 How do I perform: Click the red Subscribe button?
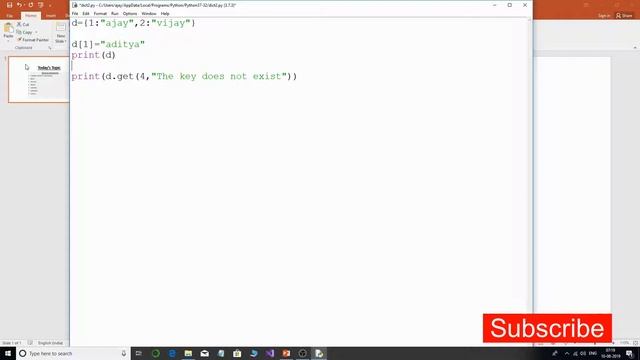(547, 328)
